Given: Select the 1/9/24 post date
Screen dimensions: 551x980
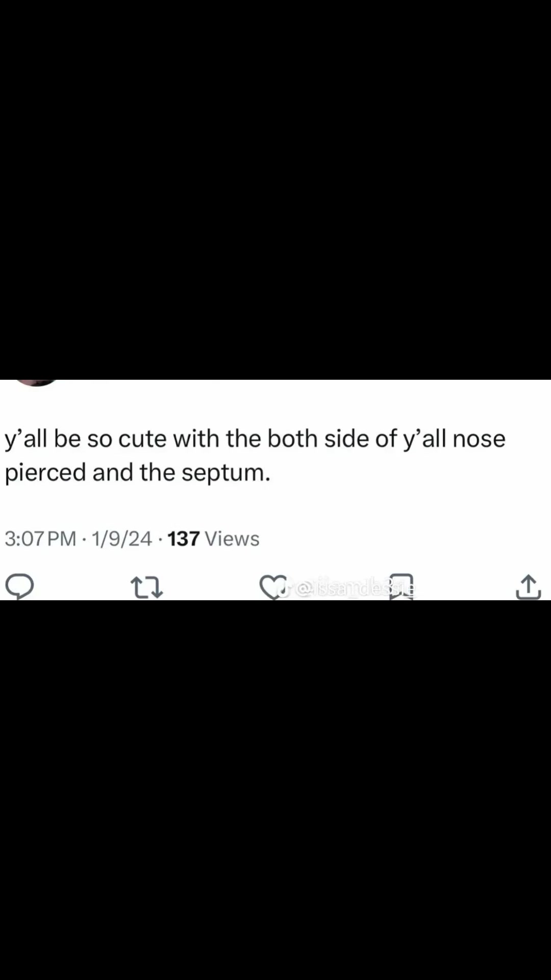Looking at the screenshot, I should coord(122,538).
